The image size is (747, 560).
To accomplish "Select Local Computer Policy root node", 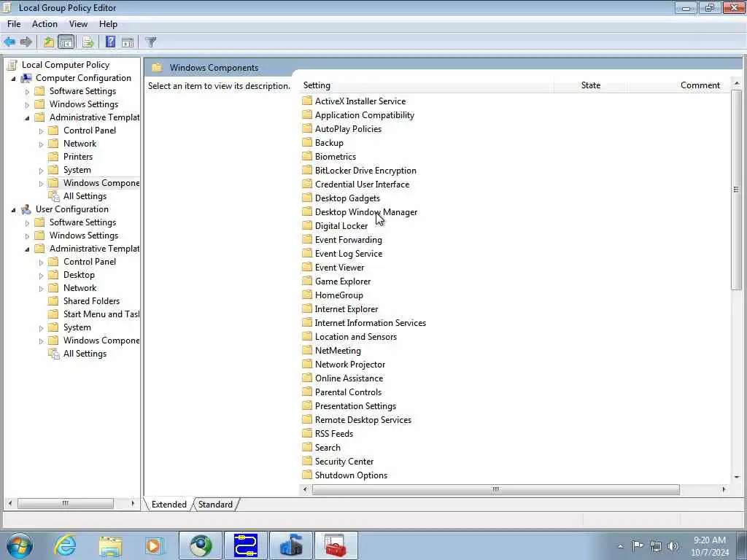I will (65, 65).
